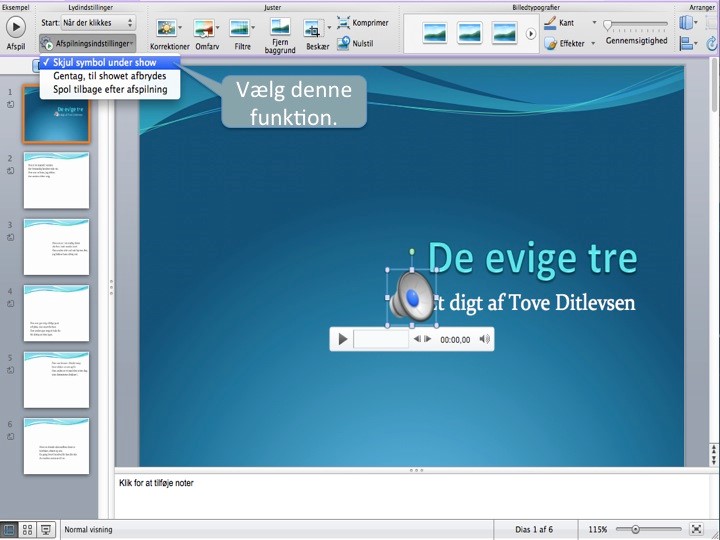Viewport: 720px width, 540px height.
Task: Click the volume icon in audio player
Action: pyautogui.click(x=484, y=339)
